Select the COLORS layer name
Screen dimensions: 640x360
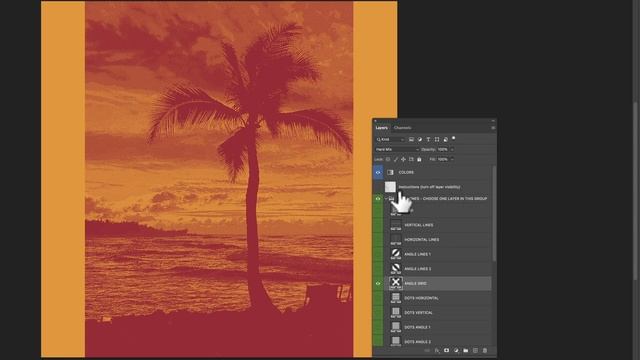tap(406, 172)
